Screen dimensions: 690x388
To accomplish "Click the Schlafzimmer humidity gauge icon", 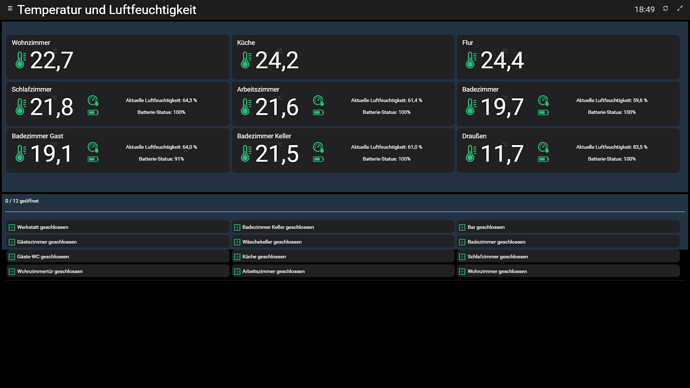I will (93, 101).
